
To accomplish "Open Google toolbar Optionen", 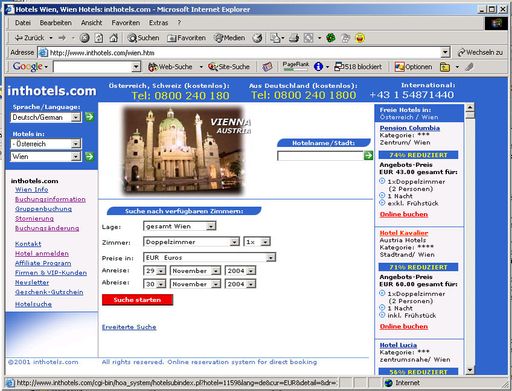I will 413,67.
